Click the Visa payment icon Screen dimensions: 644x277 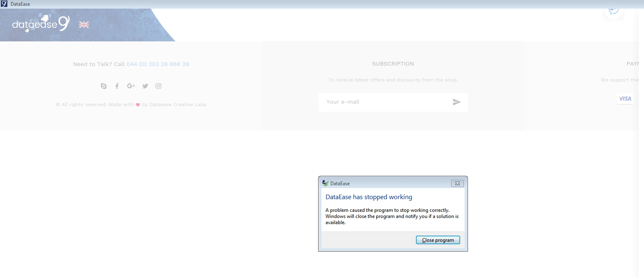(625, 99)
